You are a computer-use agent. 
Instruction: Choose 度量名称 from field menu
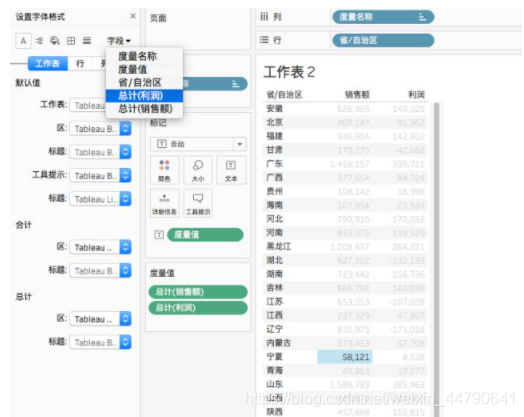tap(144, 56)
